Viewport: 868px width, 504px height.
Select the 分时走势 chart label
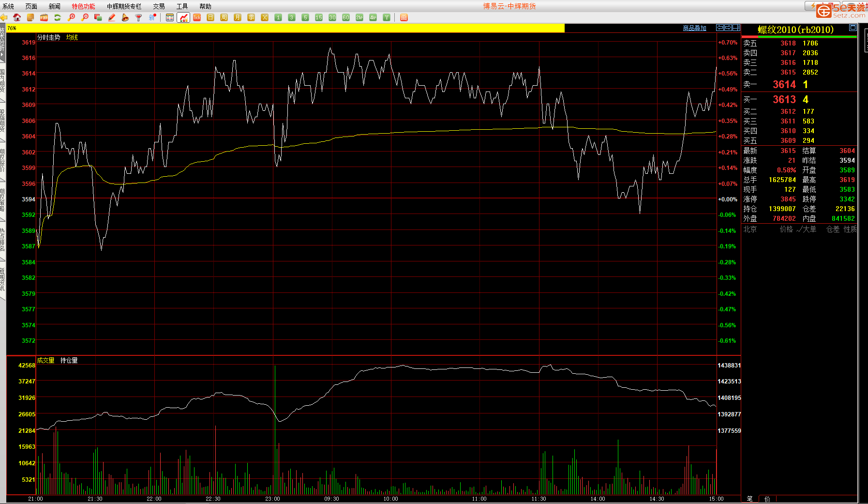pos(49,37)
